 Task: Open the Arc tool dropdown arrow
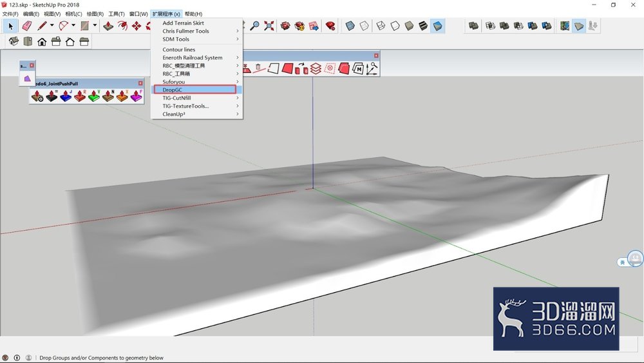click(x=73, y=26)
